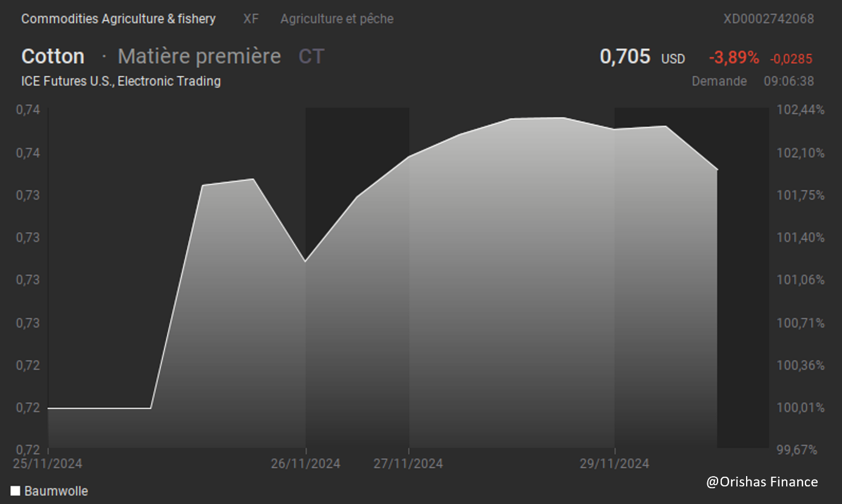
Task: Toggle the Baumwolle legend swatch
Action: (15, 491)
